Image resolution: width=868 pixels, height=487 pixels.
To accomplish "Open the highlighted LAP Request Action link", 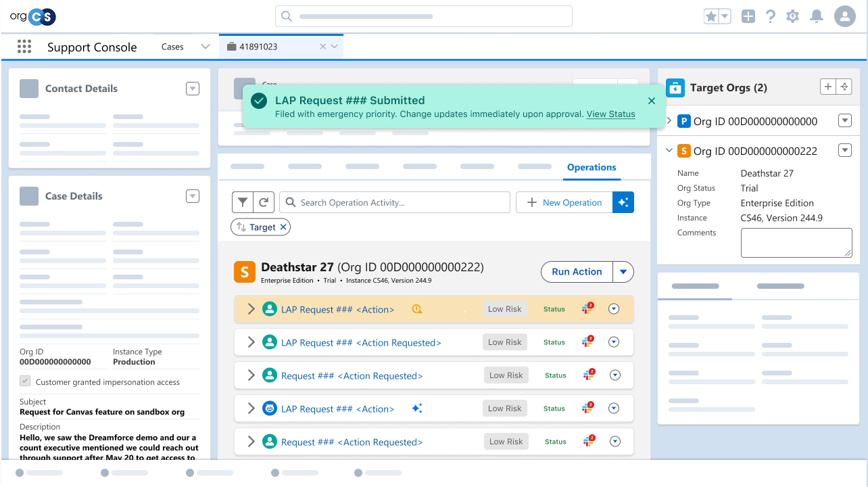I will coord(338,310).
